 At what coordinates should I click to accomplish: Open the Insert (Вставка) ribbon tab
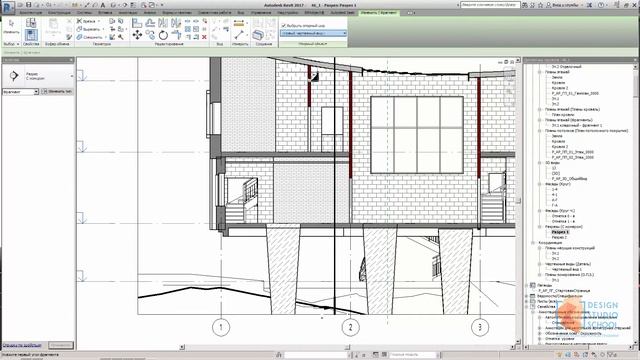[x=105, y=13]
